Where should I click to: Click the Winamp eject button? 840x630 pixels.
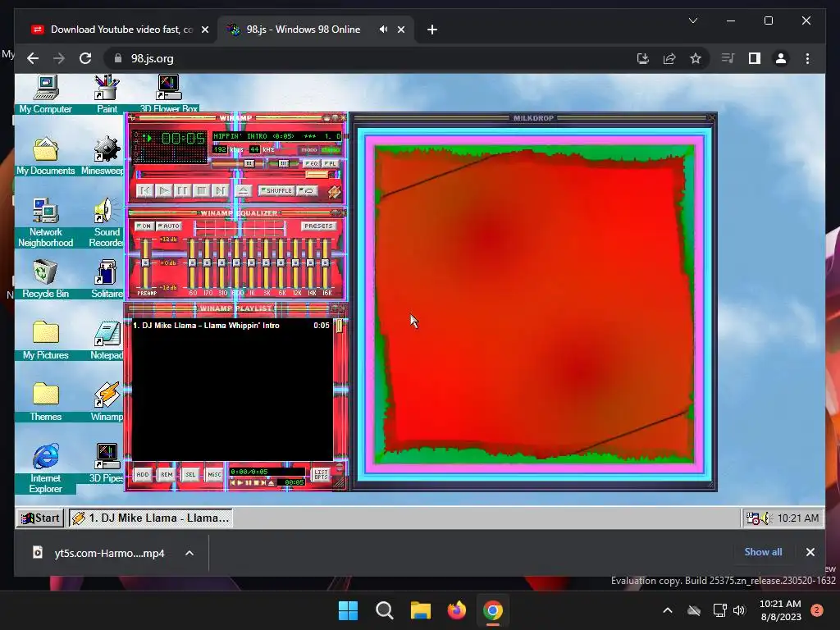pyautogui.click(x=243, y=190)
